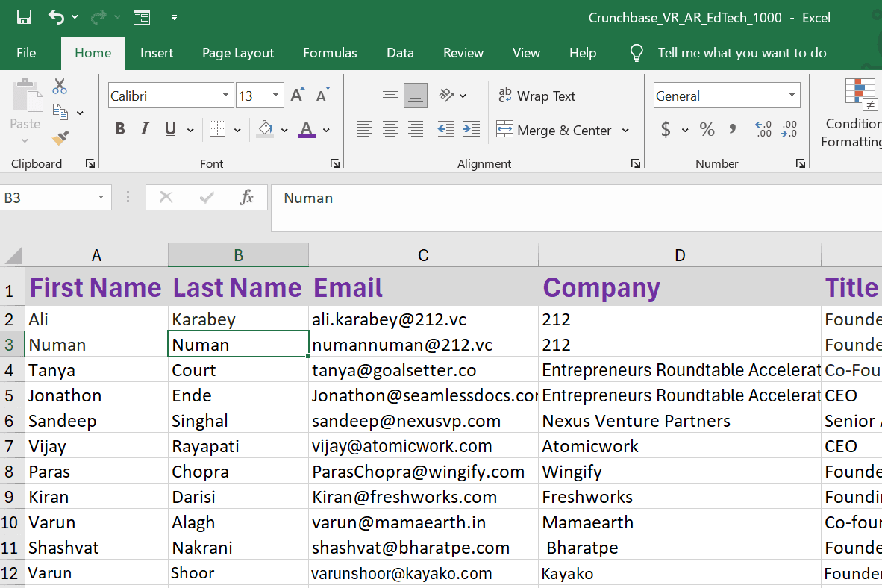Click Insert Function fx icon

246,198
